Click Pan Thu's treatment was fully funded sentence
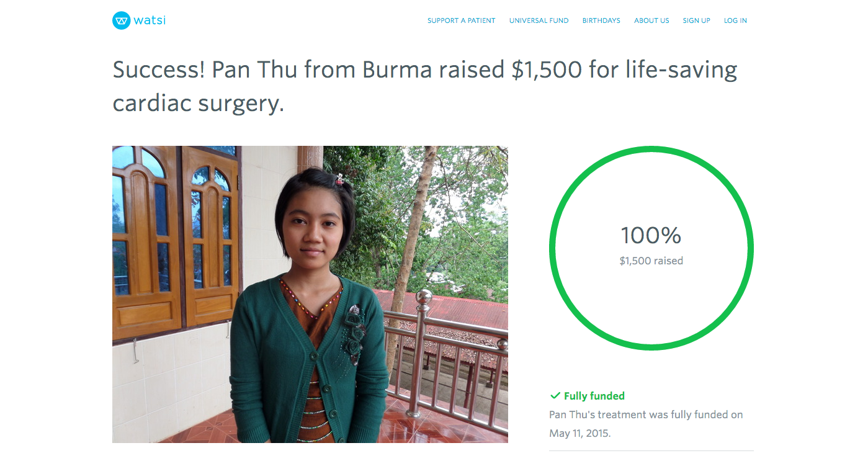Screen dimensions: 868x466 646,424
